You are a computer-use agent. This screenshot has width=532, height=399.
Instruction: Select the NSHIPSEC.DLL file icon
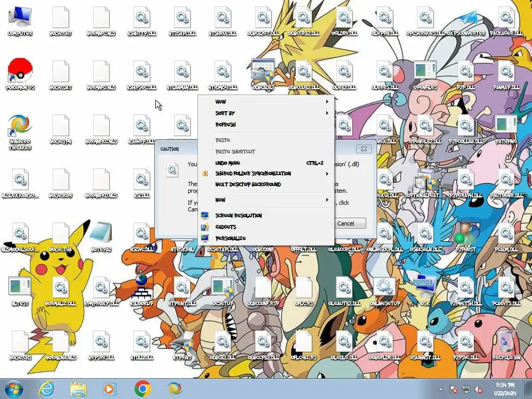[141, 75]
